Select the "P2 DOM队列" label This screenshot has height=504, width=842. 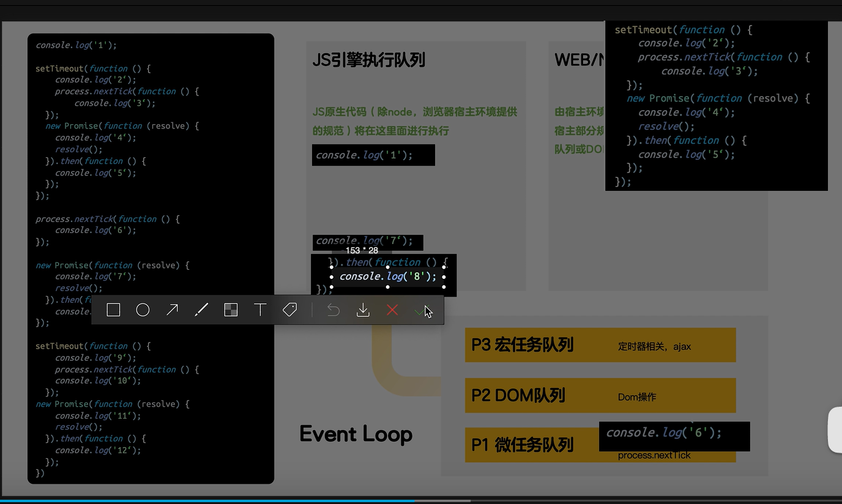(x=518, y=395)
